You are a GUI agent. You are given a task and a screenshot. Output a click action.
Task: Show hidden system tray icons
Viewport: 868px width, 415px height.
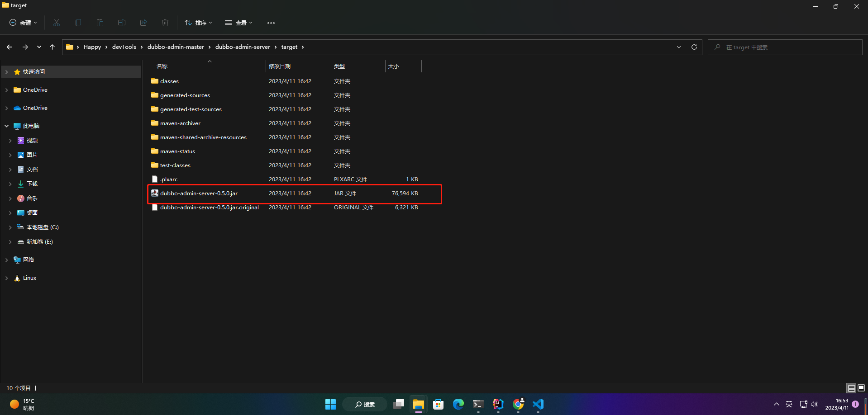(x=777, y=404)
